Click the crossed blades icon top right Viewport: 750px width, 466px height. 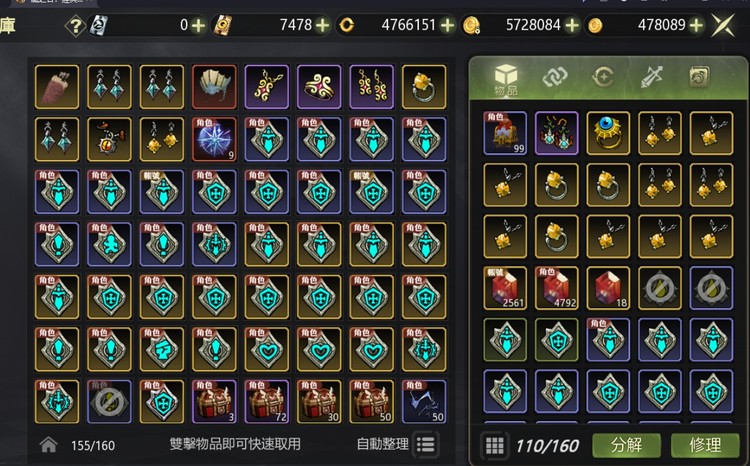click(x=723, y=25)
